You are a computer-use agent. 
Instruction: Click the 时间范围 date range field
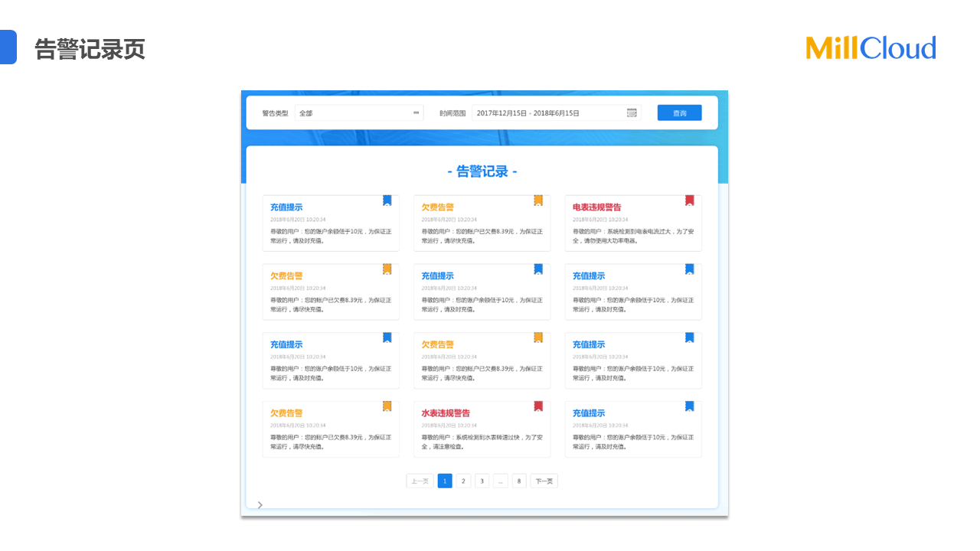point(547,113)
